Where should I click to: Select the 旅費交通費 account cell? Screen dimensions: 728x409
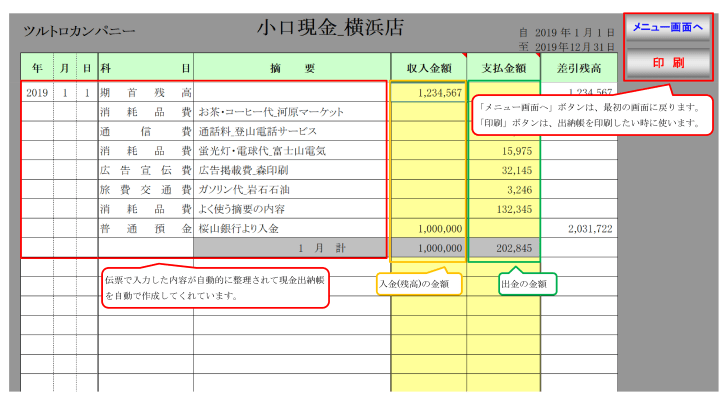coord(145,189)
